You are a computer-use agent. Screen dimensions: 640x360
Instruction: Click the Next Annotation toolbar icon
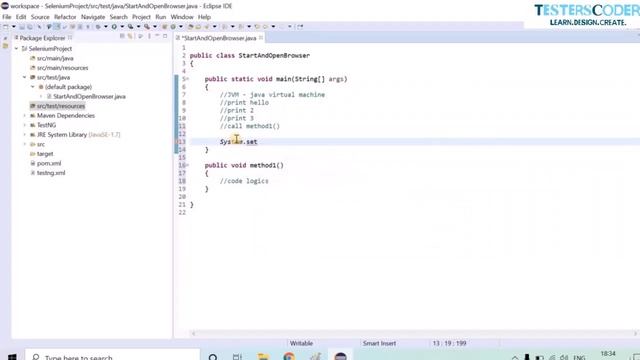tap(224, 27)
